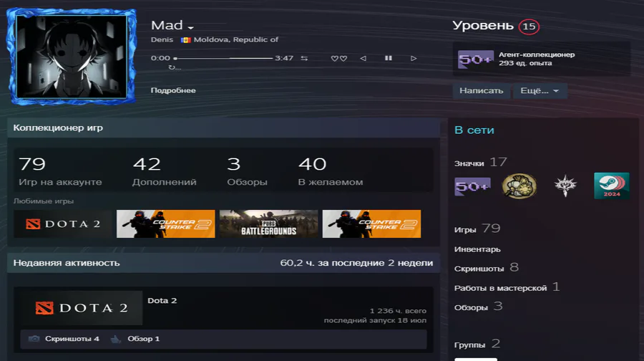This screenshot has width=644, height=361.
Task: Expand the Mad username dropdown arrow
Action: click(x=190, y=27)
